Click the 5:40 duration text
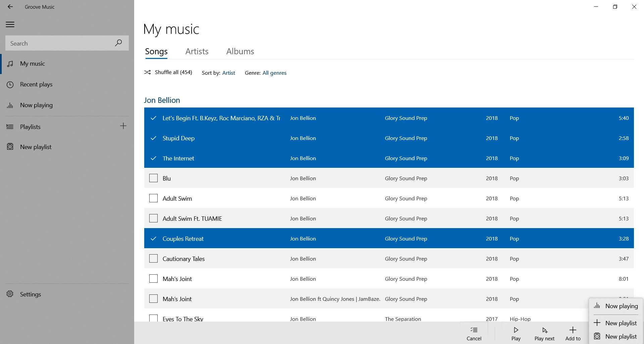This screenshot has height=344, width=644. [x=624, y=118]
